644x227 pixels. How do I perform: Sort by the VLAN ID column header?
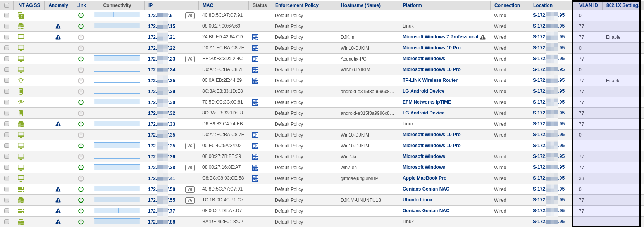point(588,5)
